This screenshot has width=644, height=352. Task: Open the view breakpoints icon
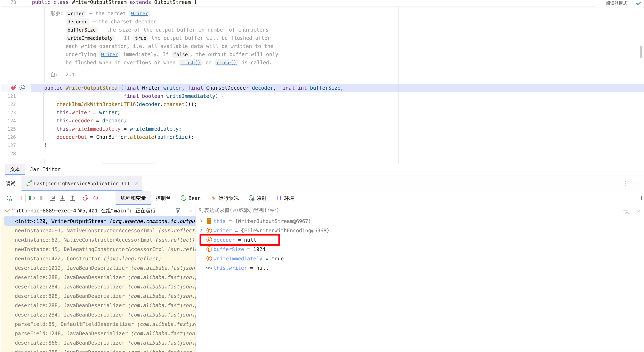click(85, 198)
